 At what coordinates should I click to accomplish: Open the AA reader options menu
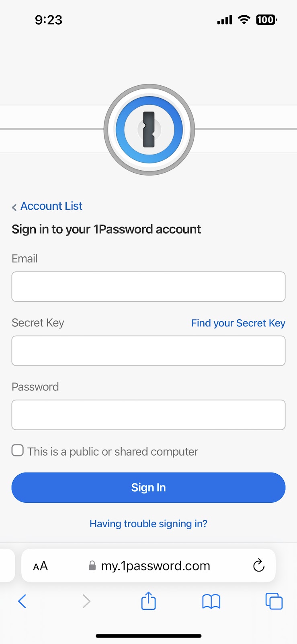(x=40, y=566)
